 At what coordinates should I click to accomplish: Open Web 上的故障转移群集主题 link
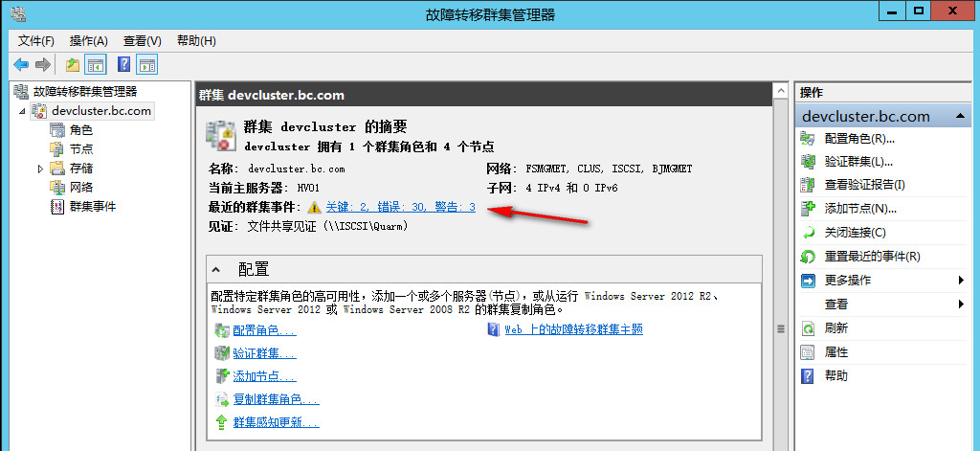(574, 329)
